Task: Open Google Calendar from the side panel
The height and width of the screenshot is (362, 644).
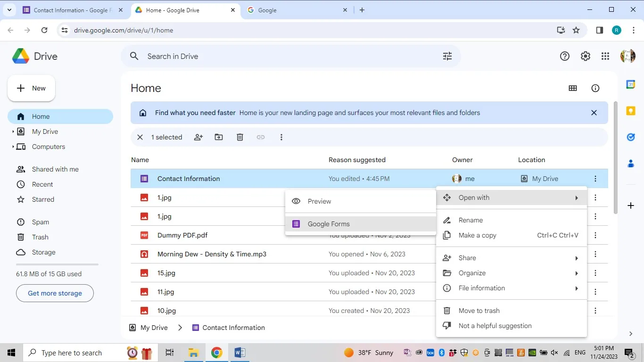Action: coord(630,84)
